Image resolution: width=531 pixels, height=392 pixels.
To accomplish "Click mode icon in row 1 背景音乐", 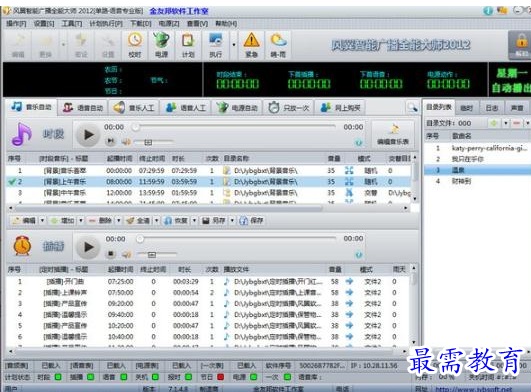I will 349,171.
